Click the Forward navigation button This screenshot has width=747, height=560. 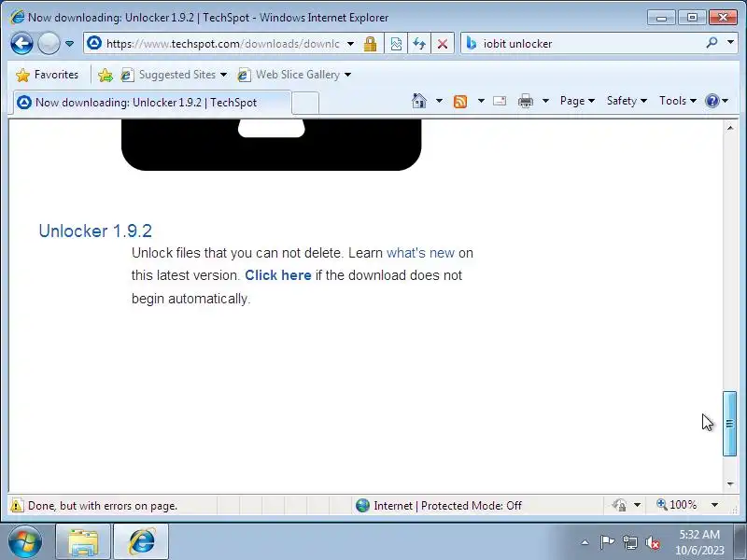49,43
